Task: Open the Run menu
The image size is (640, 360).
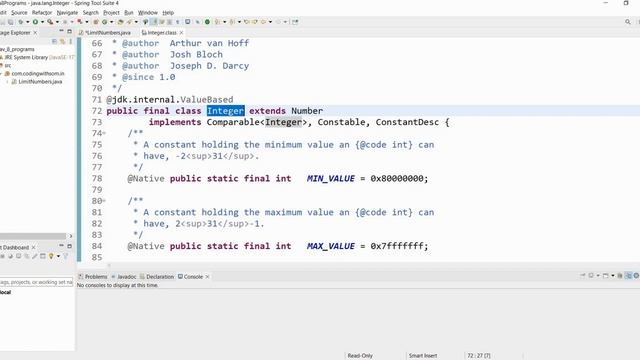Action: click(129, 13)
